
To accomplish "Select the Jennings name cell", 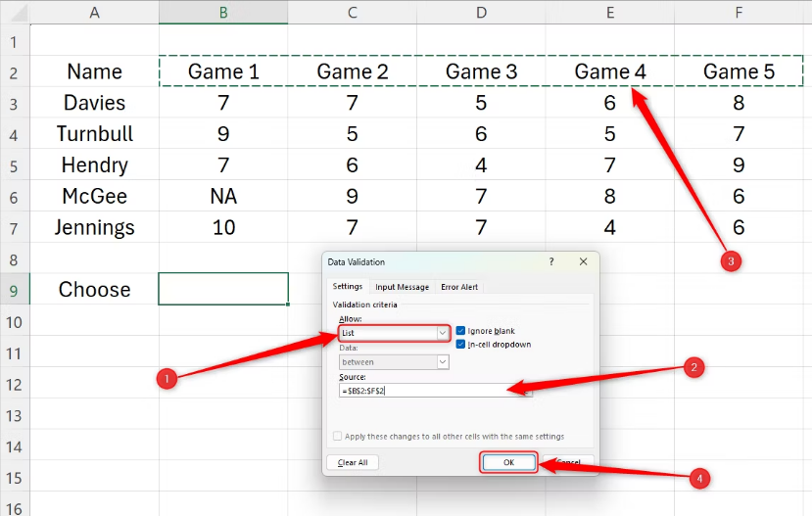I will [x=94, y=227].
